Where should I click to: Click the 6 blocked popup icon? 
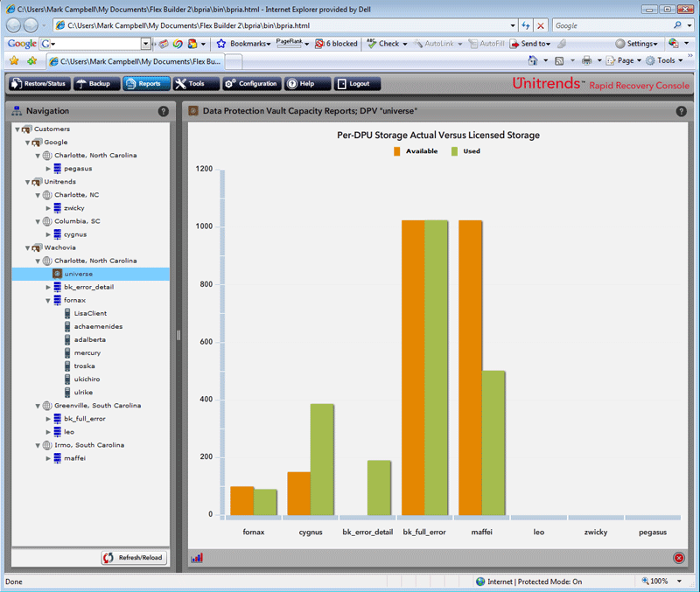coord(336,43)
